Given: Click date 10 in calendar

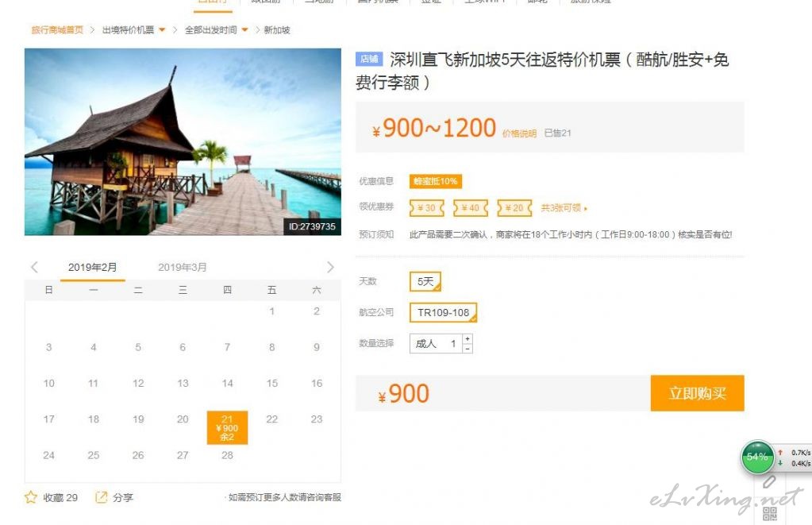Looking at the screenshot, I should pos(48,384).
